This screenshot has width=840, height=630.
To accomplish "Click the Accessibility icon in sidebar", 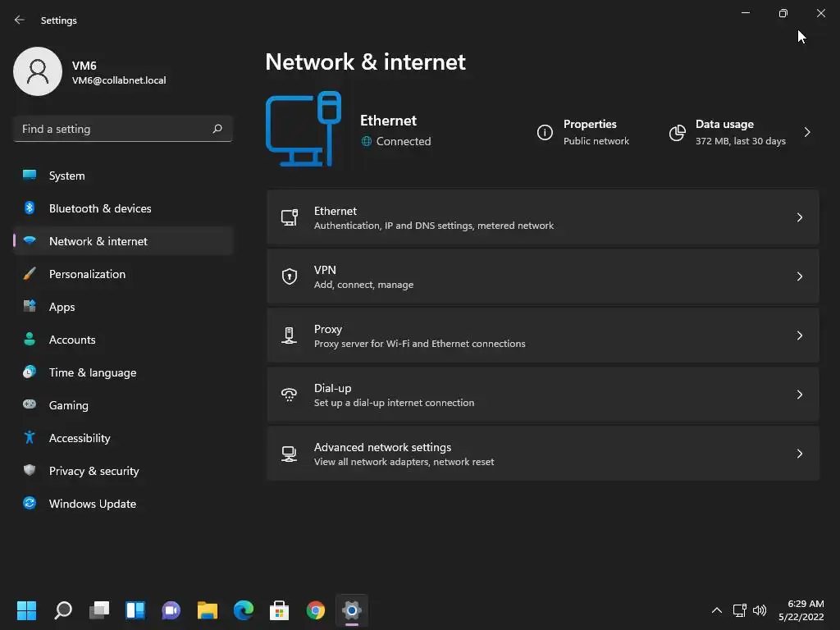I will coord(30,438).
